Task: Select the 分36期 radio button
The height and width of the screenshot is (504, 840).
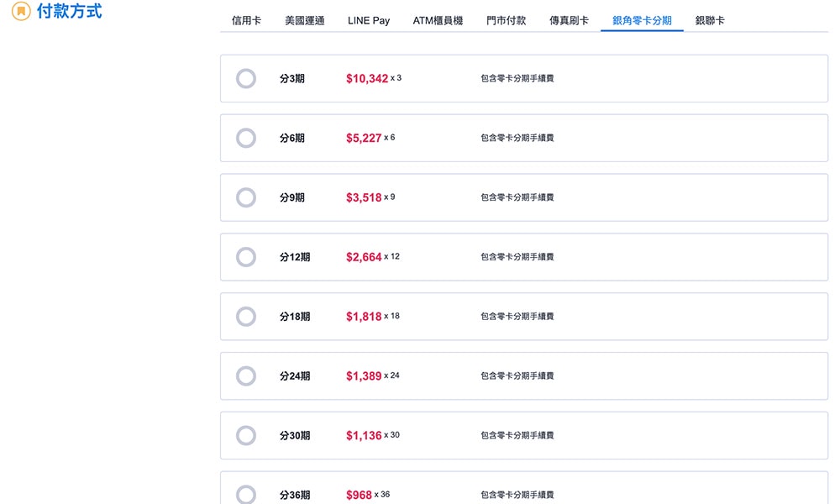Action: pos(246,495)
